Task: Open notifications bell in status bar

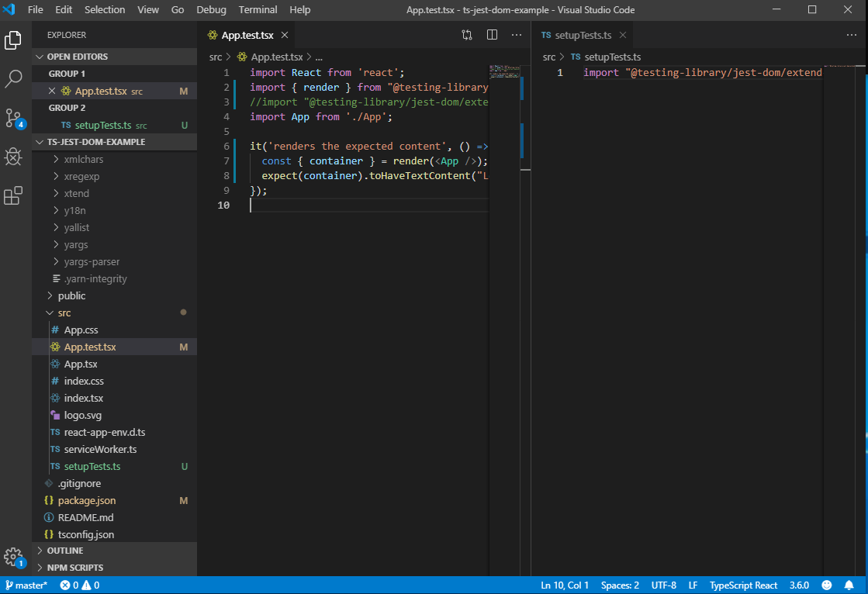Action: (849, 585)
